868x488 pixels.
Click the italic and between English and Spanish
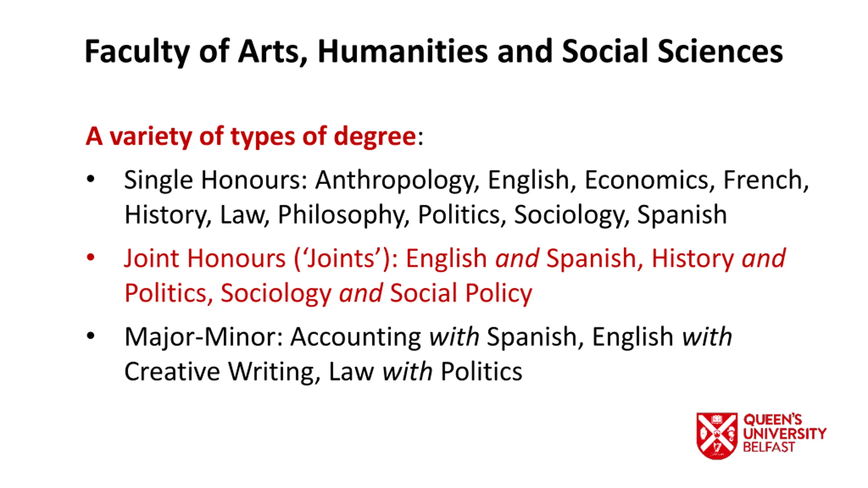517,259
